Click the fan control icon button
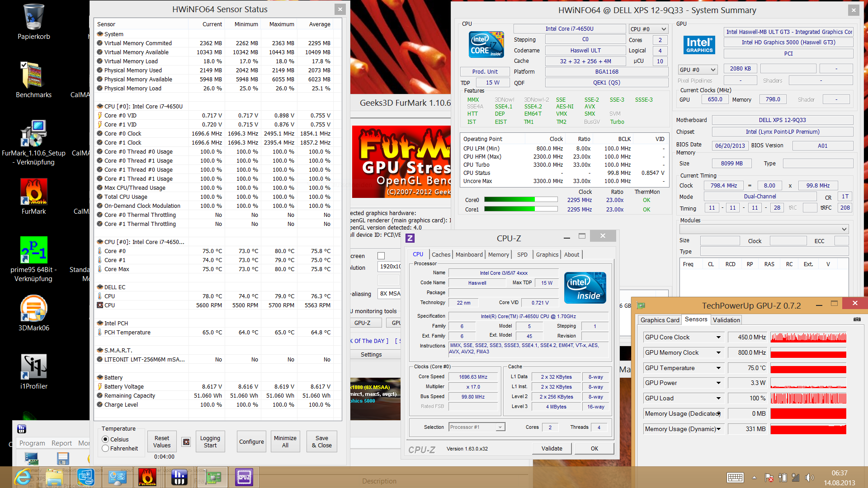The width and height of the screenshot is (868, 488). pos(186,442)
